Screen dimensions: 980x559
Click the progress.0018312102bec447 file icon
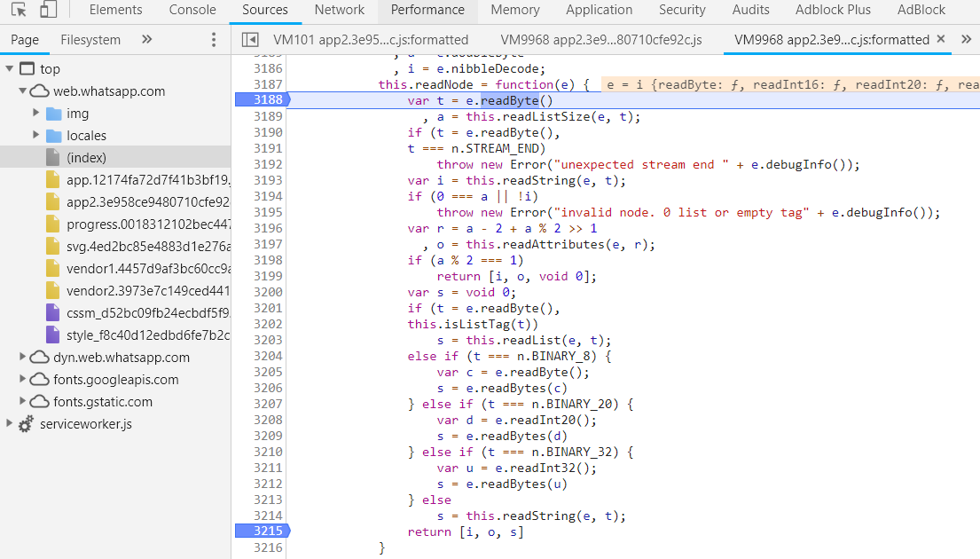(x=53, y=224)
